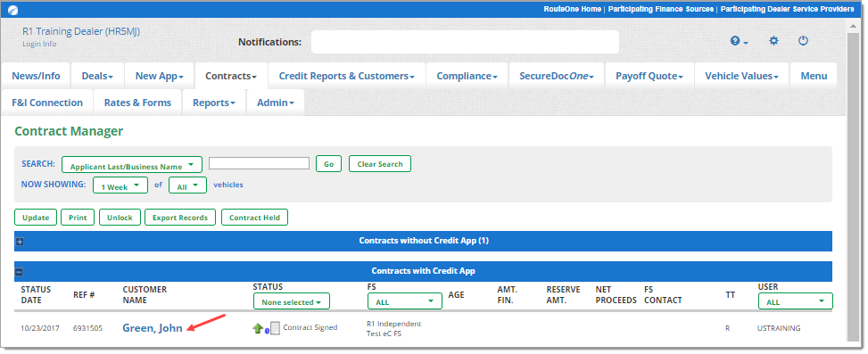This screenshot has width=868, height=354.
Task: Open the Payoff Quote menu
Action: 649,76
